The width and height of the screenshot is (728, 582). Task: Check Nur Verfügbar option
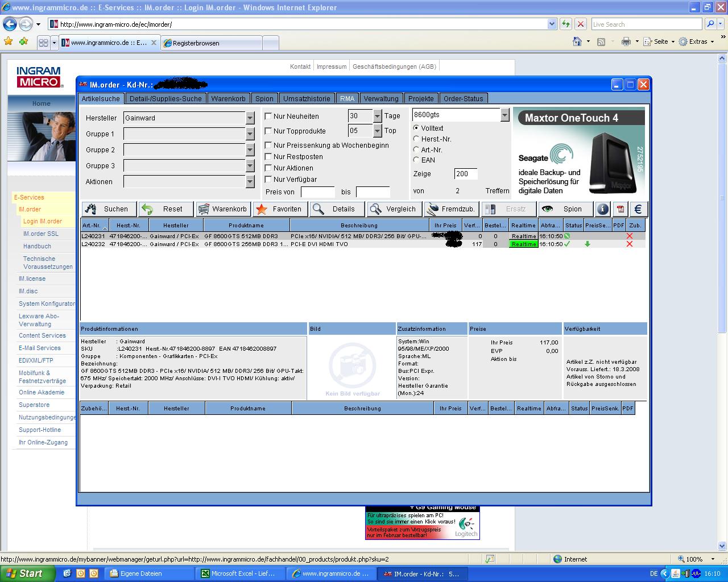268,179
